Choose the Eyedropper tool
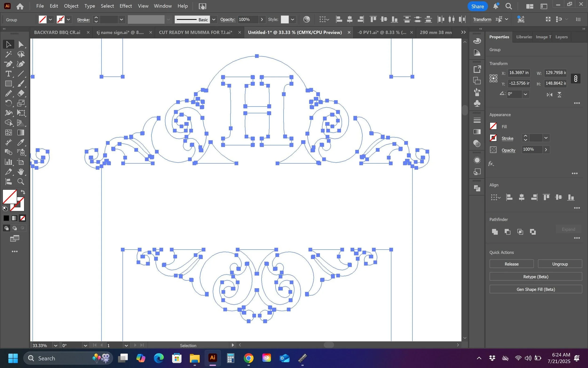 pos(21,142)
